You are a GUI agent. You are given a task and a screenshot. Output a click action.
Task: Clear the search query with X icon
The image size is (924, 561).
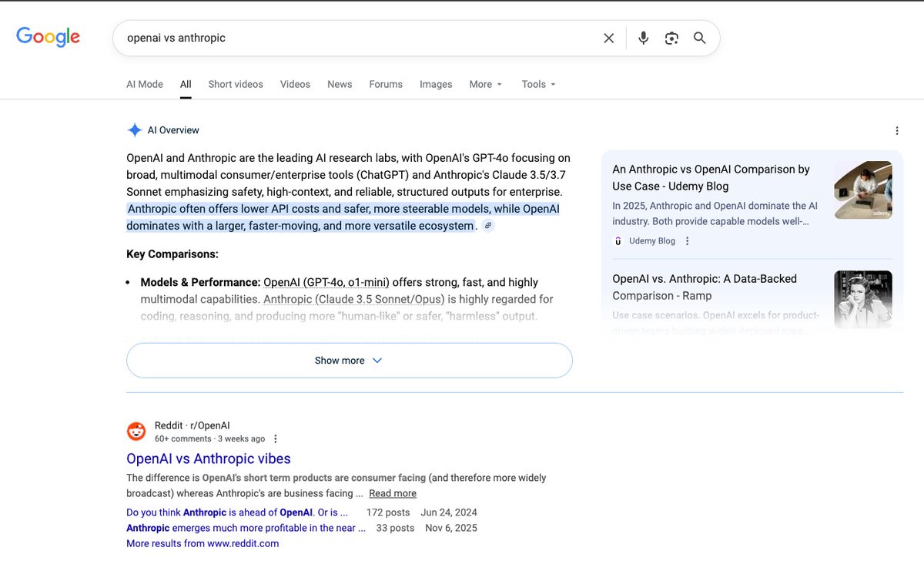point(608,38)
